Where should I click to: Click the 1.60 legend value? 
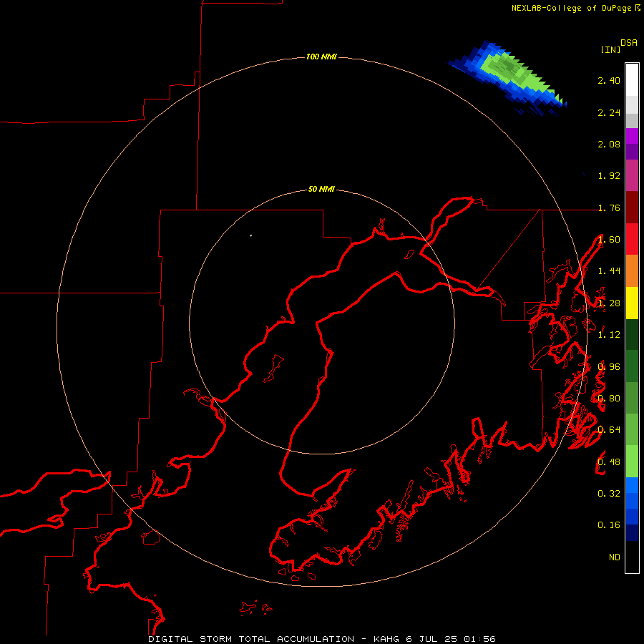[x=609, y=240]
